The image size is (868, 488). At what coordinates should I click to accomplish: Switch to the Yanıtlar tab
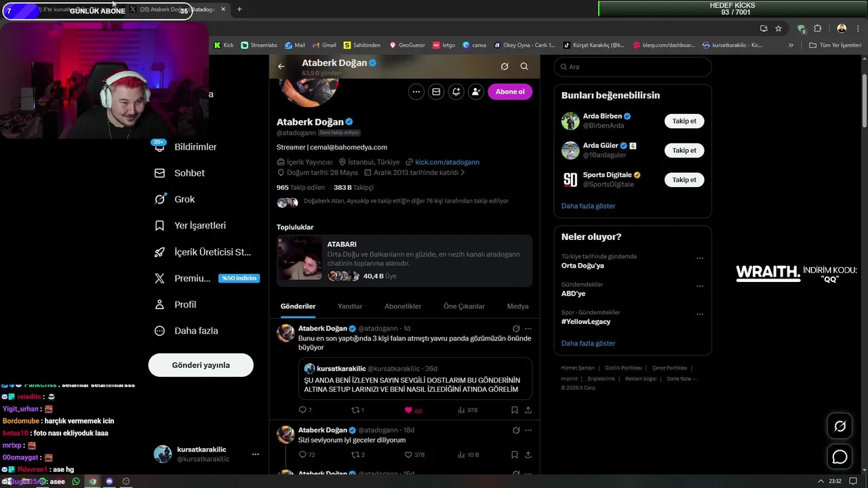[x=350, y=306]
